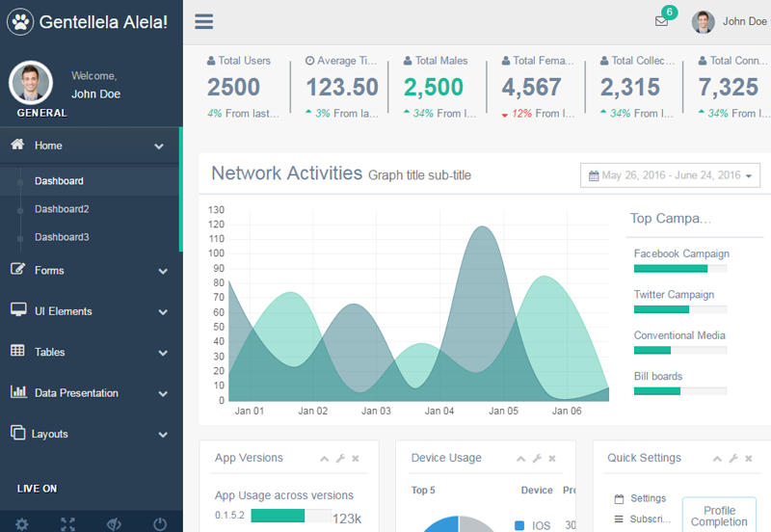Open wrench settings on App Versions panel

[x=340, y=458]
